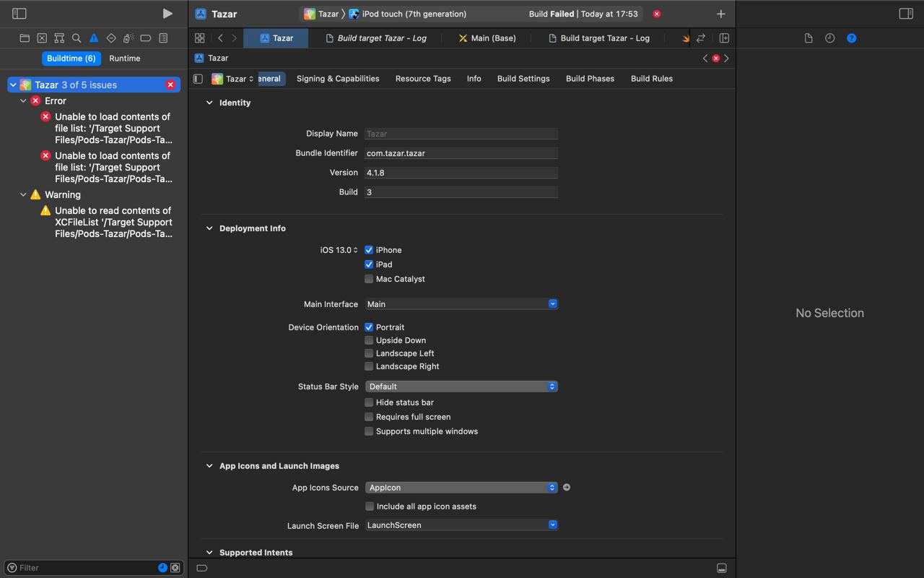
Task: Open the Quick Help inspector
Action: pyautogui.click(x=852, y=38)
